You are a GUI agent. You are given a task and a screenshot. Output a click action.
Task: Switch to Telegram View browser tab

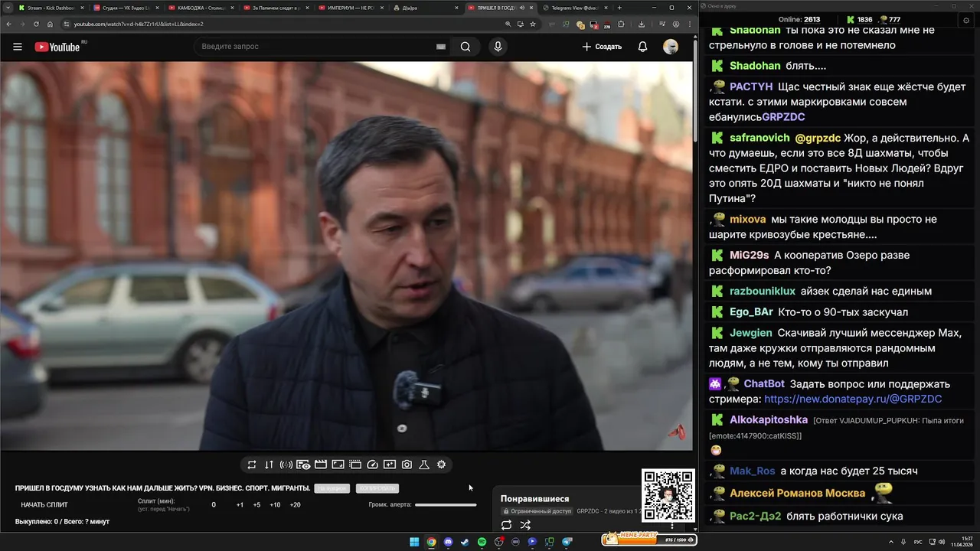[x=574, y=8]
